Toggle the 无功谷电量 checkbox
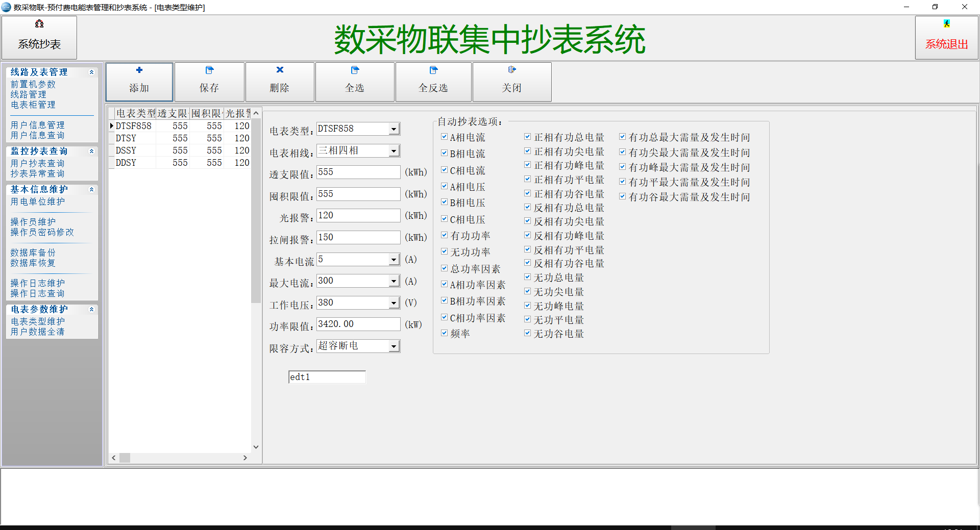The image size is (980, 530). click(527, 333)
